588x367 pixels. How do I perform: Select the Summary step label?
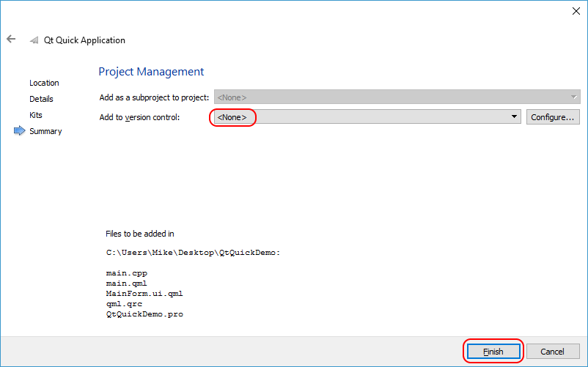(x=45, y=131)
